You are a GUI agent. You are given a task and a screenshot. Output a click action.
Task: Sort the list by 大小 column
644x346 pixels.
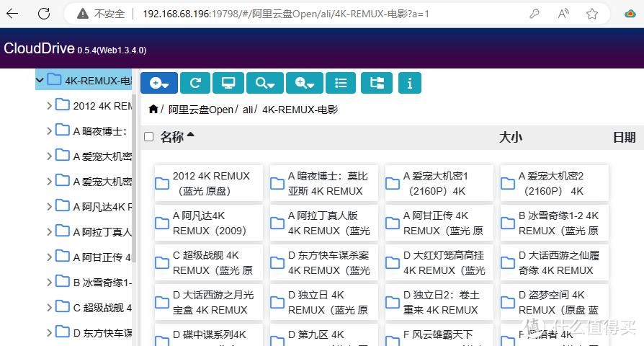tap(511, 137)
